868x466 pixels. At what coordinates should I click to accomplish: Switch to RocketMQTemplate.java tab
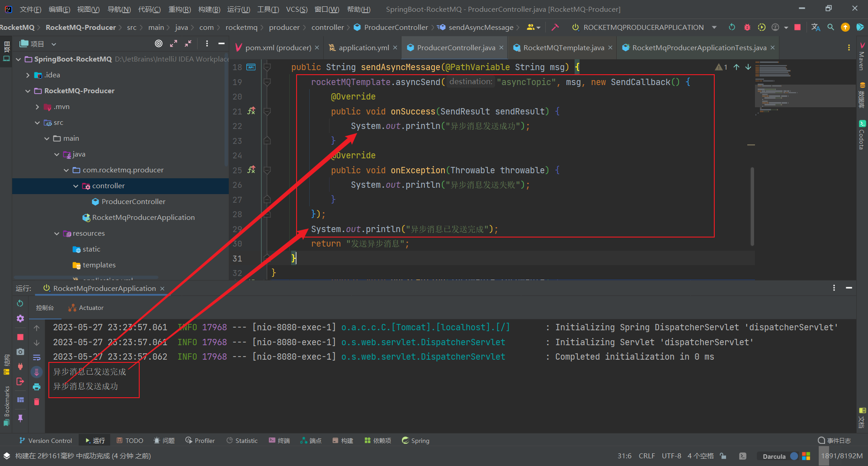pos(563,48)
